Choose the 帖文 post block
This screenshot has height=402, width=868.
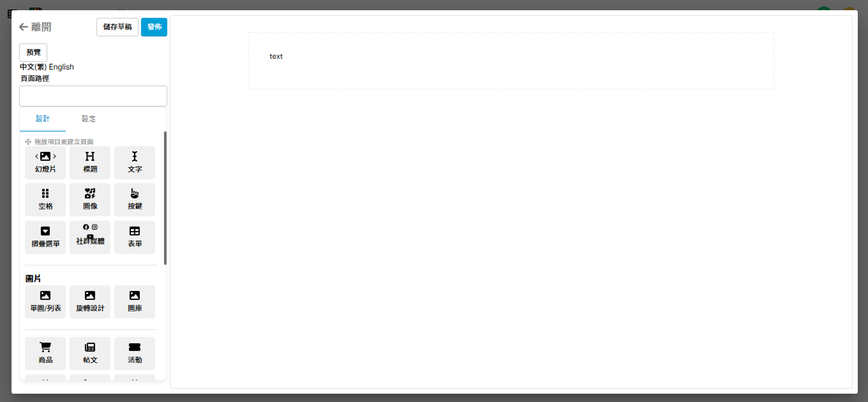[x=90, y=353]
